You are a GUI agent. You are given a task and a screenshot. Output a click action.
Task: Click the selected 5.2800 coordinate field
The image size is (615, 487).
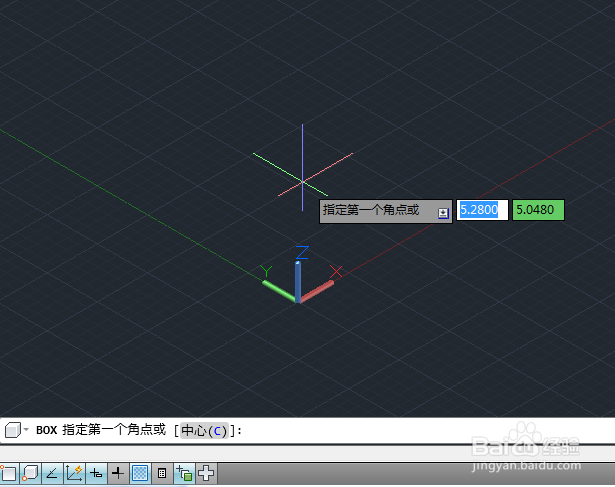[x=482, y=210]
